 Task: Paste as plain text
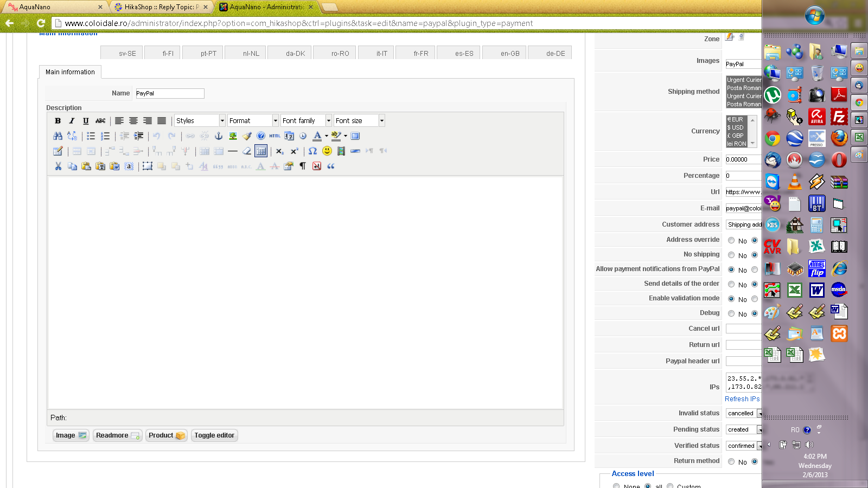(x=100, y=166)
